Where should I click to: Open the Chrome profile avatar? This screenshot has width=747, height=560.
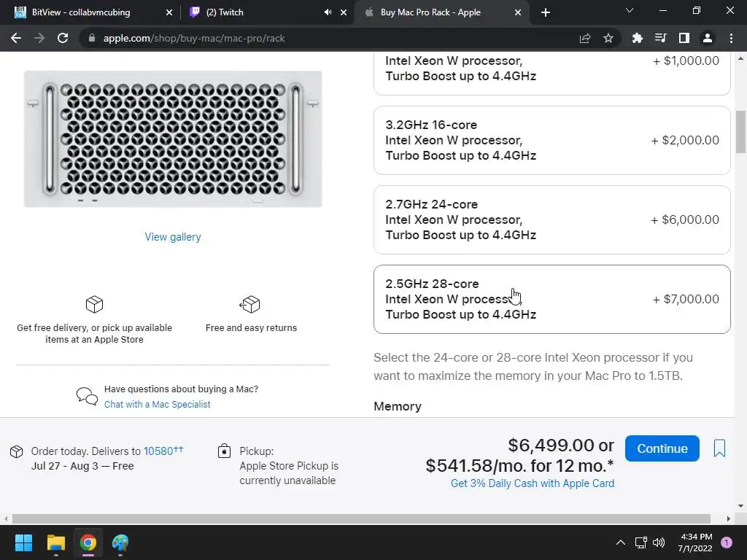[x=708, y=38]
